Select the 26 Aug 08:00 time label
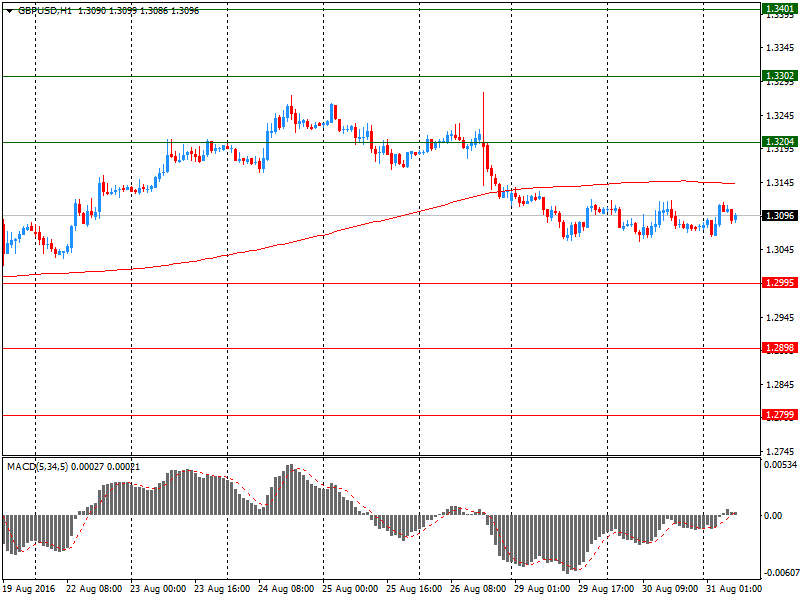 (x=478, y=589)
